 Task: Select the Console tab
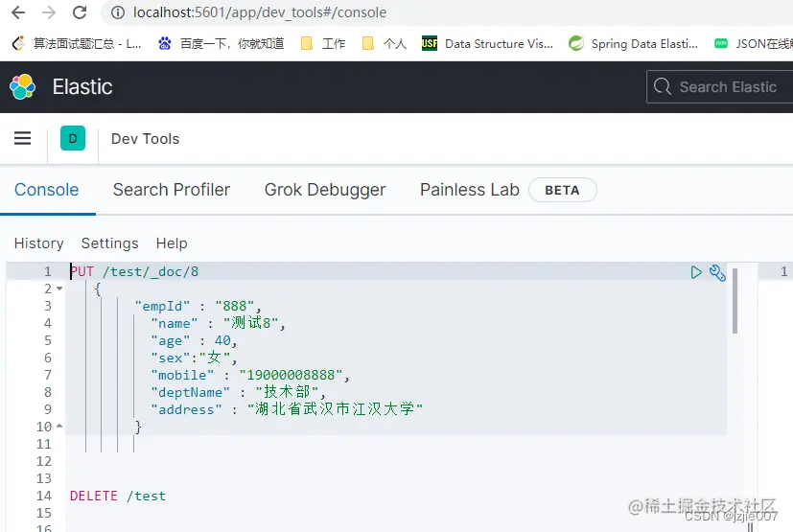point(47,190)
